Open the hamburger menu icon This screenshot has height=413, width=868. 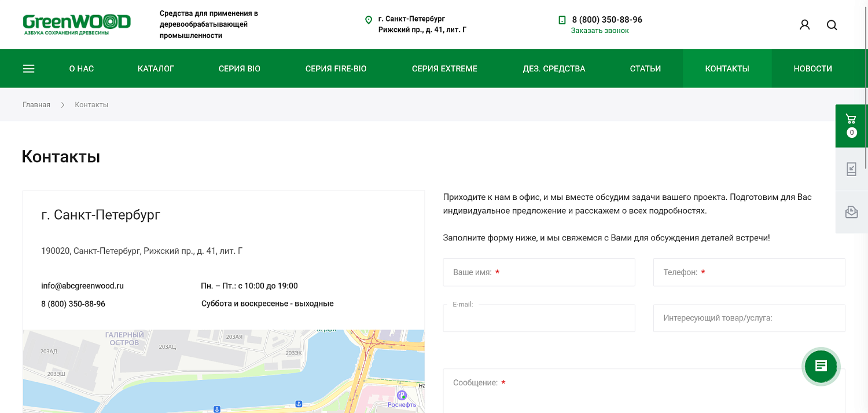(x=28, y=69)
